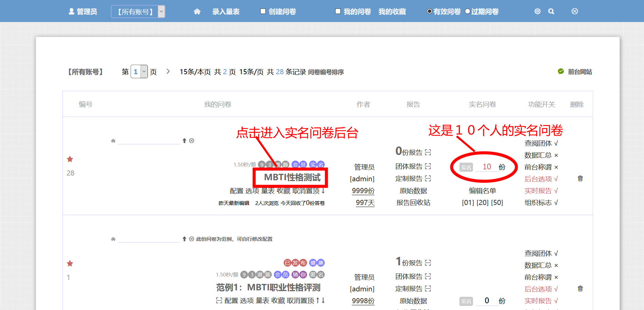Open the 前台网站 link
Screen dimensions: 644x310
coord(580,72)
